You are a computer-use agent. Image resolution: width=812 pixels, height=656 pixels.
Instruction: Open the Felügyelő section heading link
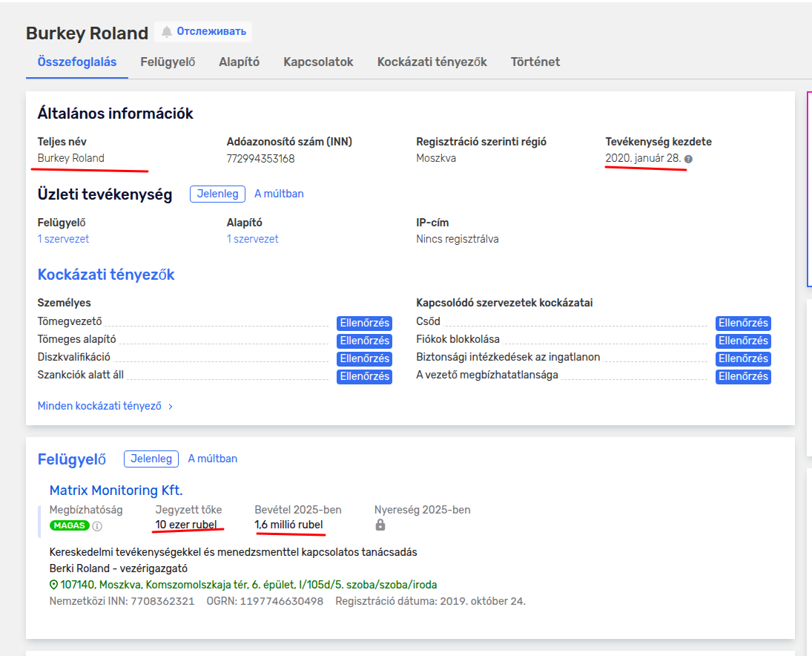[x=72, y=459]
